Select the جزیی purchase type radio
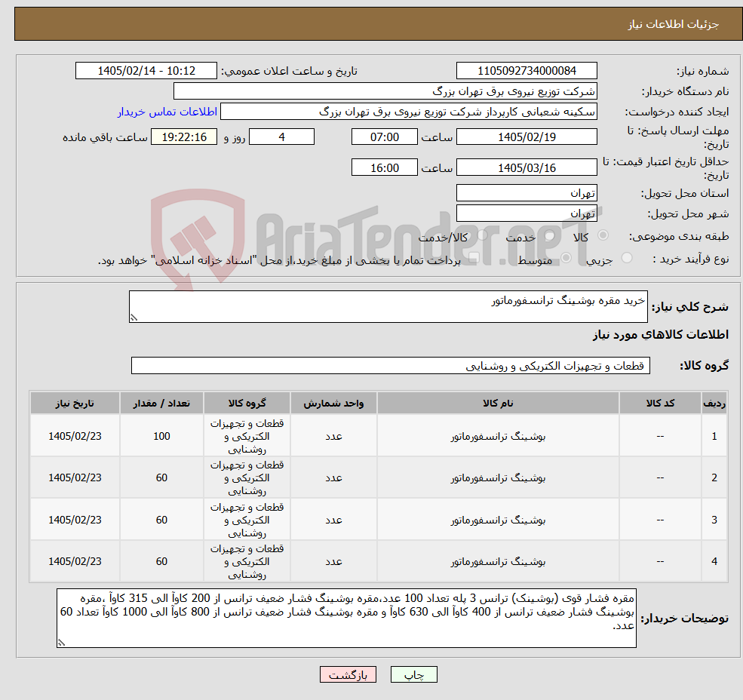This screenshot has height=700, width=743. 626,258
